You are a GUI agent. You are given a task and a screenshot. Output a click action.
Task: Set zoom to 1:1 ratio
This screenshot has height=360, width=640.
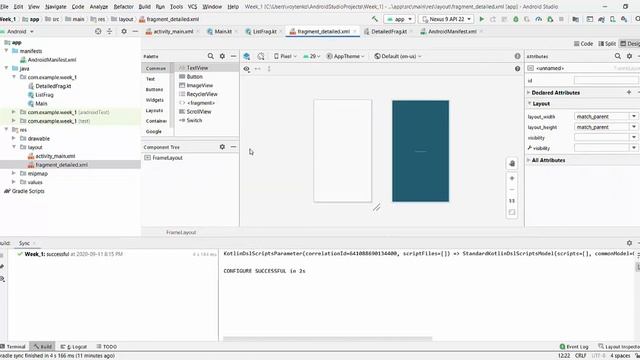coord(512,201)
